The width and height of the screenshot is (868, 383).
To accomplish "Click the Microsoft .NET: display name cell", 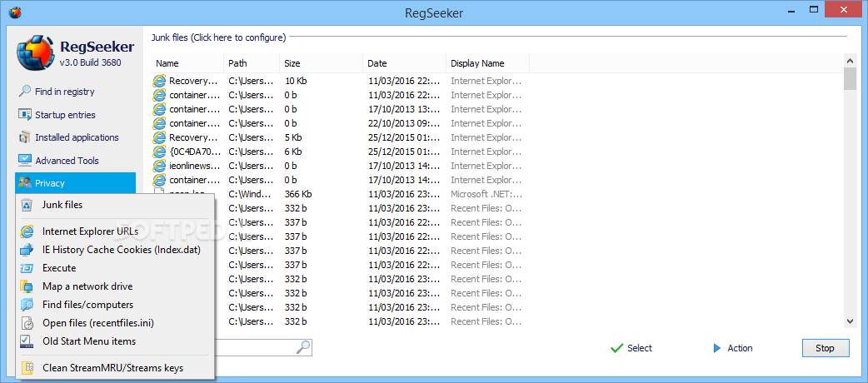I will point(486,194).
